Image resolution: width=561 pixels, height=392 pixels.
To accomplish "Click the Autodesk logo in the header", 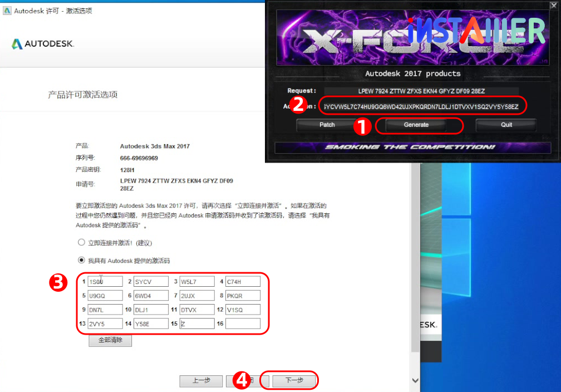I will 43,43.
